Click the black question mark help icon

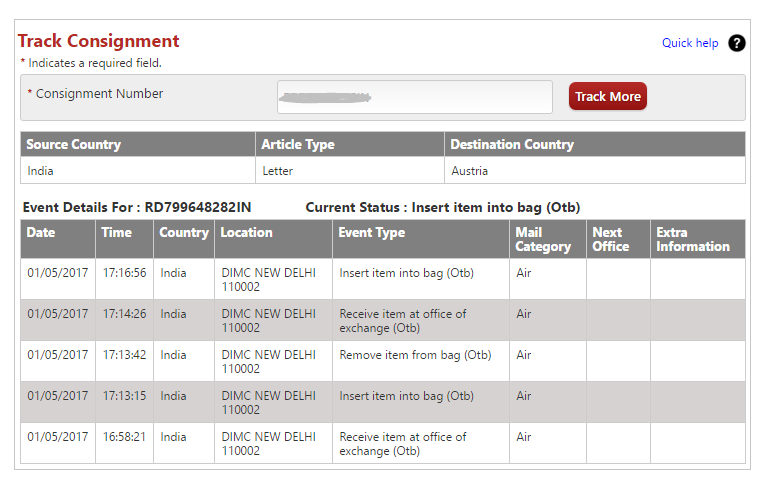737,43
